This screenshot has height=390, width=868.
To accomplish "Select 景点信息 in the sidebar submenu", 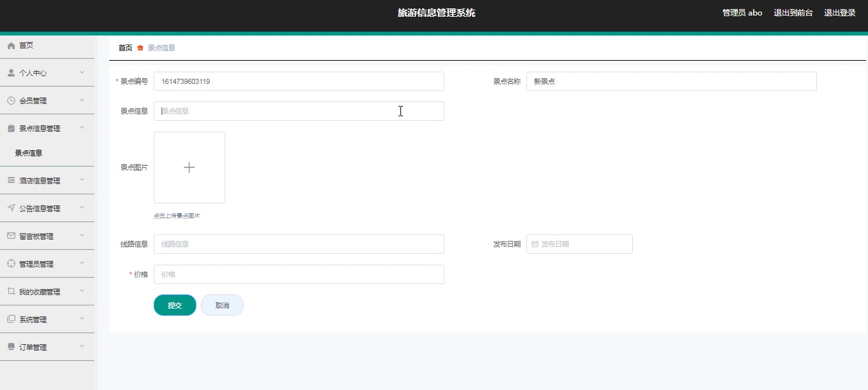I will point(28,152).
